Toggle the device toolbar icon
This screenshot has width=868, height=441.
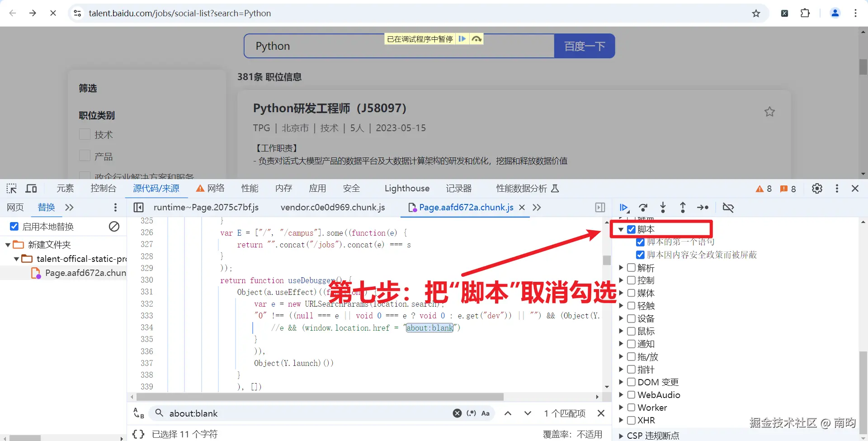[31, 189]
